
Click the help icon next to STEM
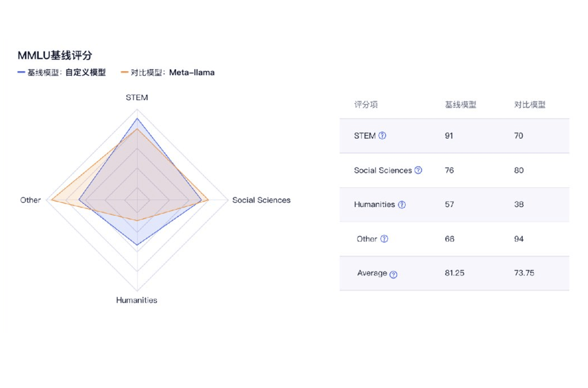pos(382,135)
